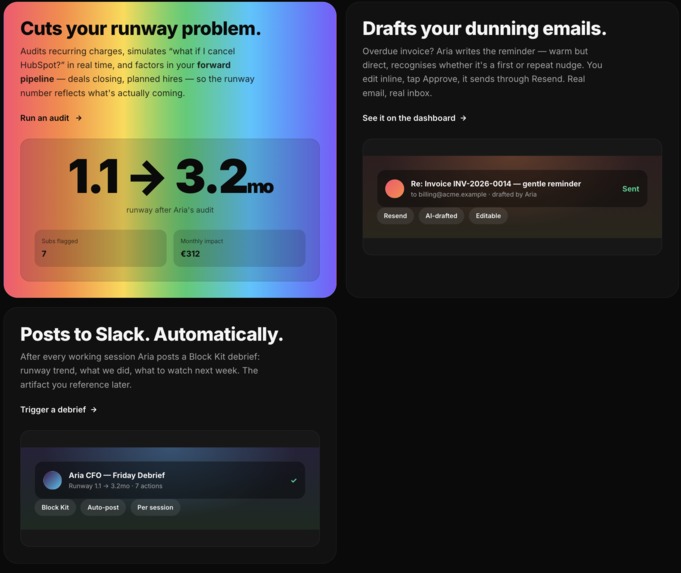Click the green checkmark on Friday Debrief
Viewport: 681px width, 573px height.
pyautogui.click(x=294, y=480)
